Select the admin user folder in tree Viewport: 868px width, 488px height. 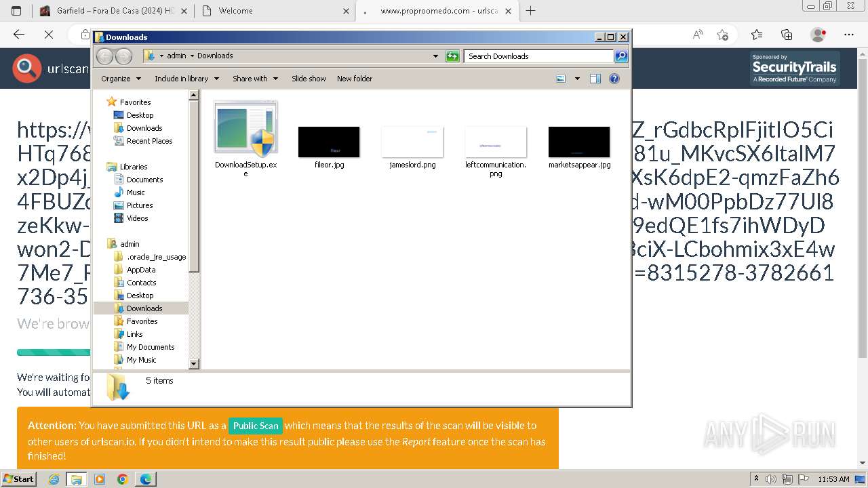click(x=130, y=244)
